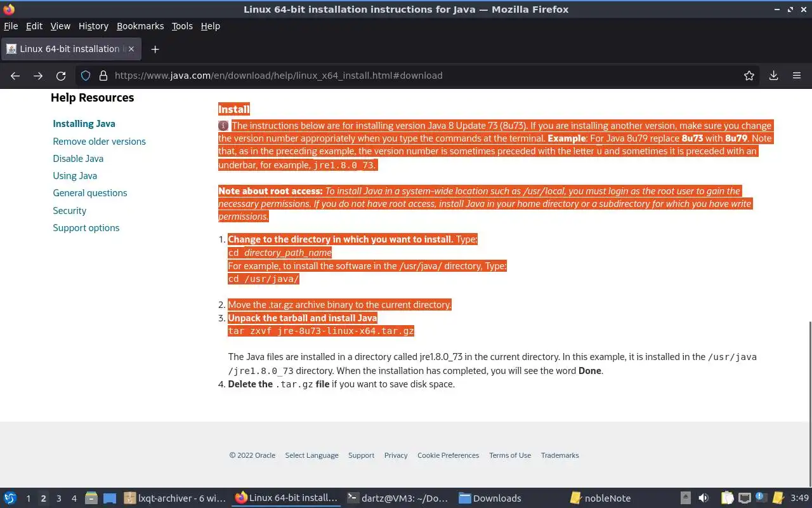Click the 'cd directory_path_name' command text
This screenshot has height=508, width=812.
[280, 253]
